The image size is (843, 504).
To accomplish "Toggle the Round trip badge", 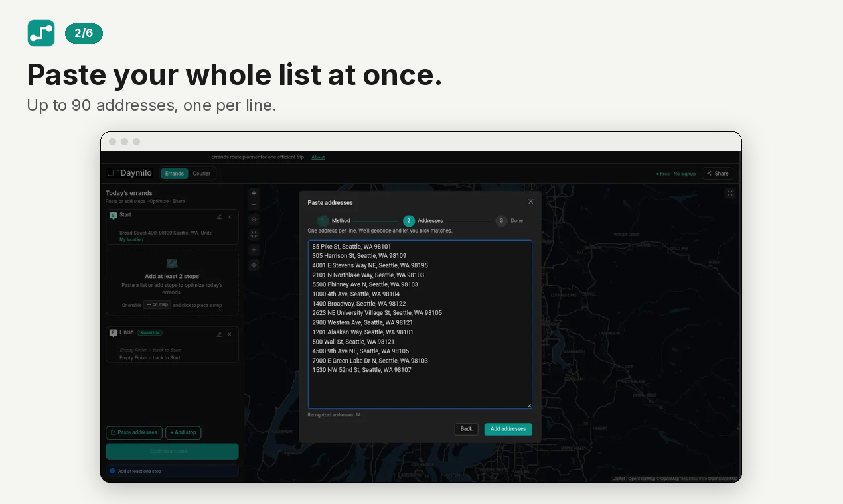I will coord(150,332).
